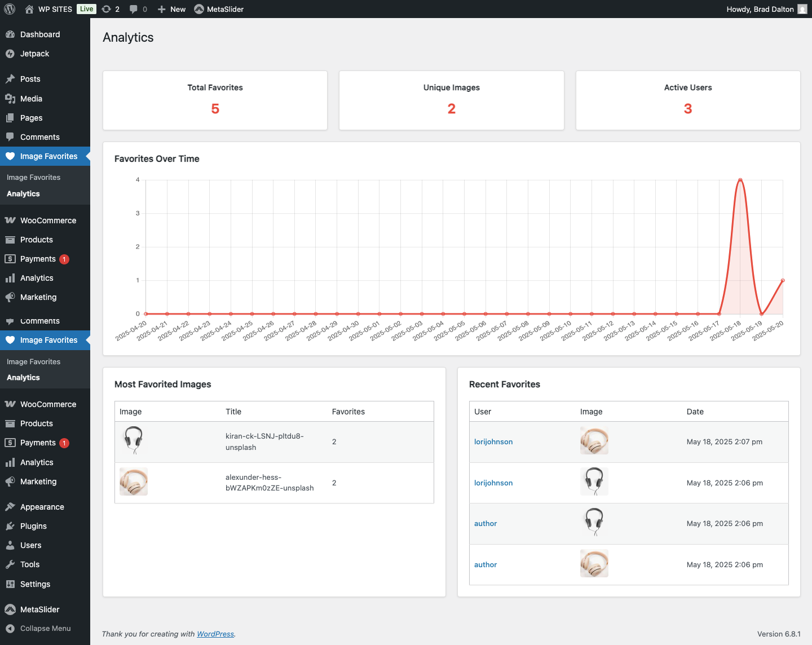The image size is (812, 645).
Task: Click the chart peak point on 2025-05-18
Action: (740, 180)
